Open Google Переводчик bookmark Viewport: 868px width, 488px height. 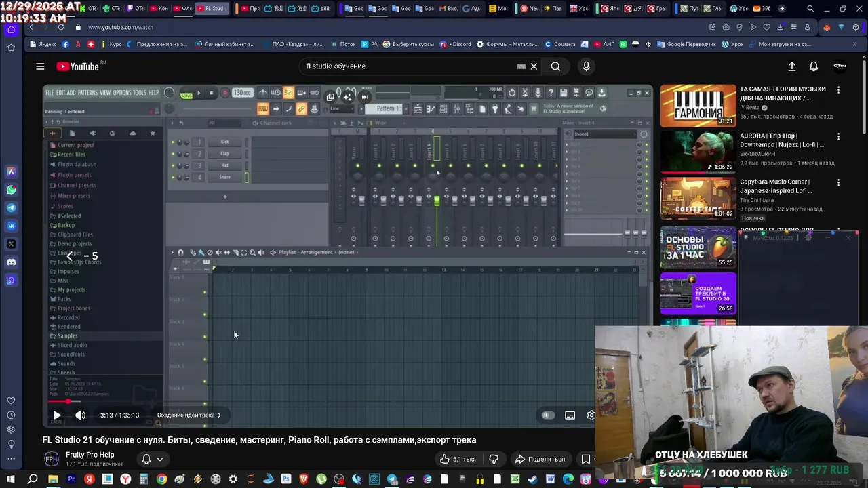pos(686,44)
